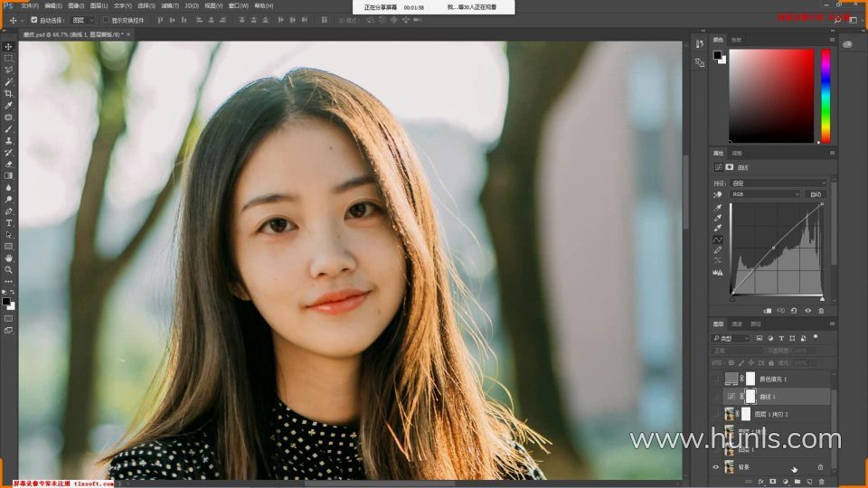Show the 颜色填充 1 layer via its visibility box
Image resolution: width=868 pixels, height=488 pixels.
(716, 379)
